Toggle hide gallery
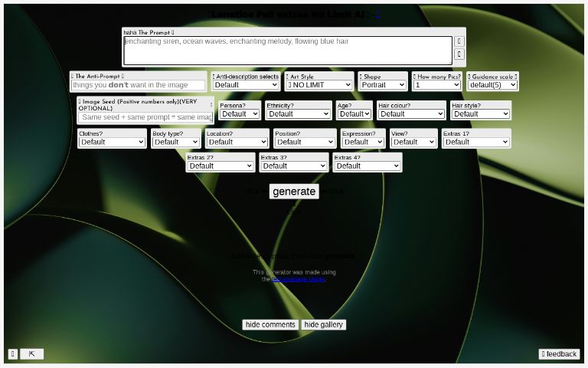 coord(324,325)
